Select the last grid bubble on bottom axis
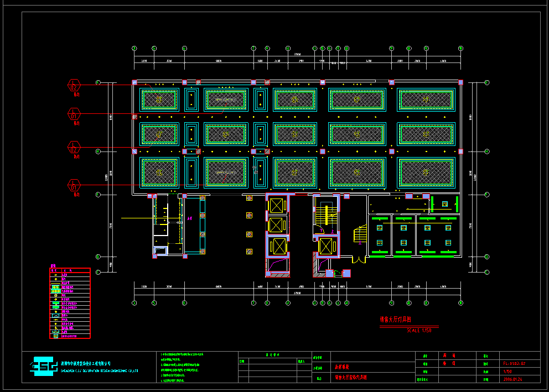This screenshot has height=392, width=549. (460, 302)
